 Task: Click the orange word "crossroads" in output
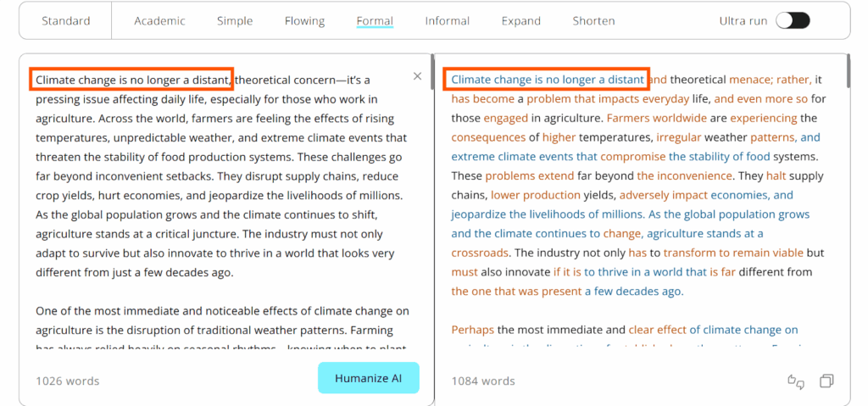point(480,253)
